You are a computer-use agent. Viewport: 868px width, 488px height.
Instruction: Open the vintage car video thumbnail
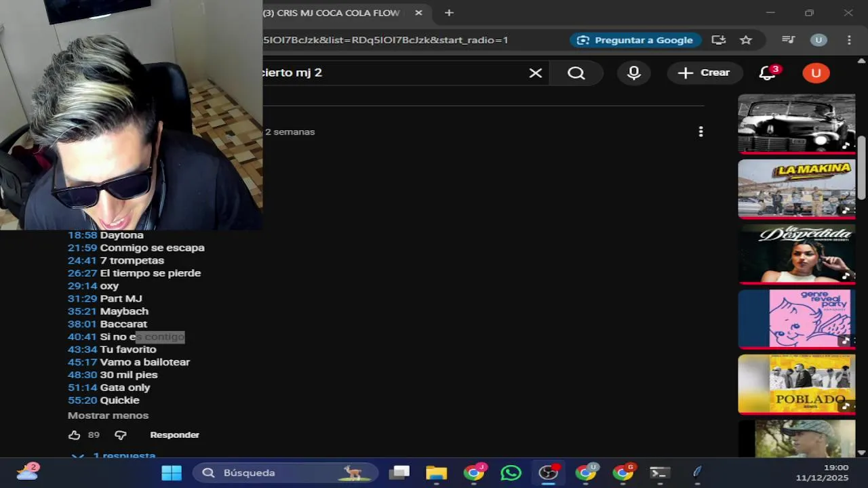[x=797, y=123]
